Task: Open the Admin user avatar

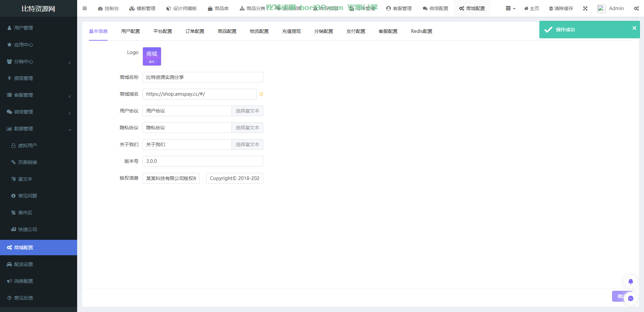Action: (x=601, y=8)
